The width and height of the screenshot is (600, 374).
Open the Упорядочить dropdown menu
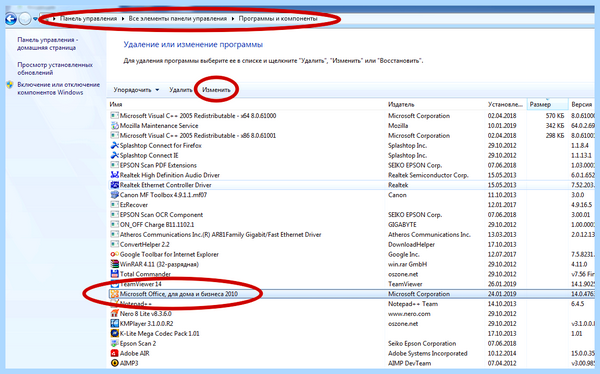point(136,90)
